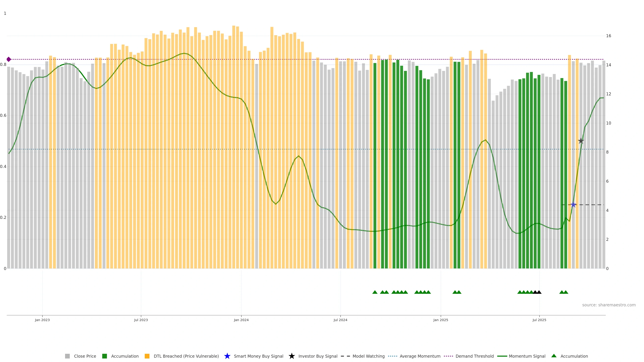Click the Accumulation triangle legend icon
This screenshot has width=644, height=362.
pyautogui.click(x=554, y=356)
